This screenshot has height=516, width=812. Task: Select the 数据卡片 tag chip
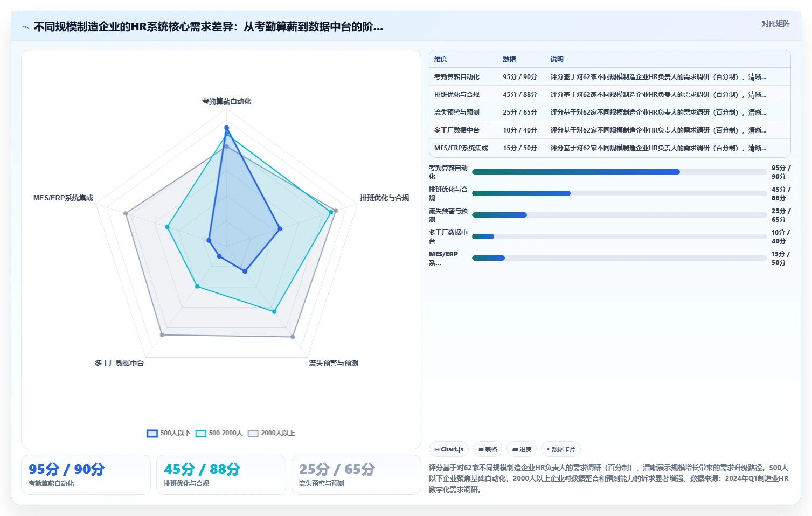[x=561, y=449]
